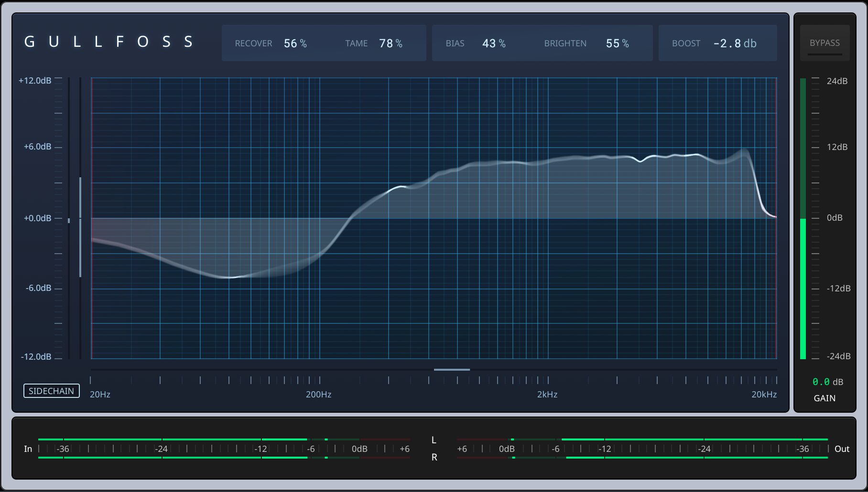The width and height of the screenshot is (868, 492).
Task: Click the +0.0dB scale label
Action: pyautogui.click(x=38, y=218)
